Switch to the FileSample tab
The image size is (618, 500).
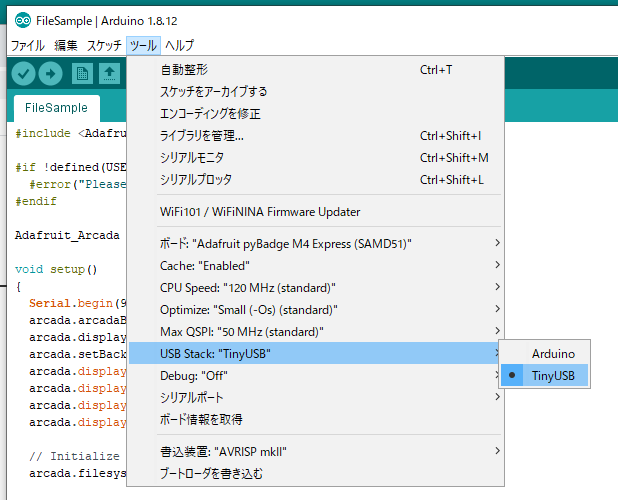click(x=56, y=108)
